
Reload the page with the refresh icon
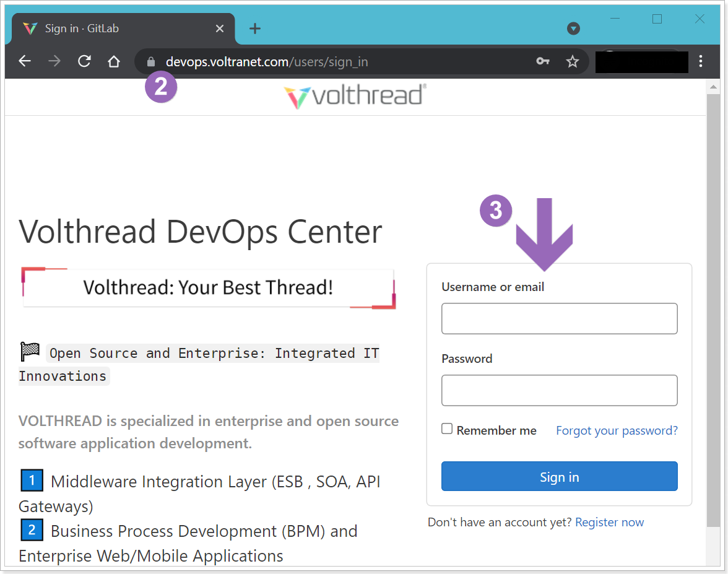click(x=84, y=61)
